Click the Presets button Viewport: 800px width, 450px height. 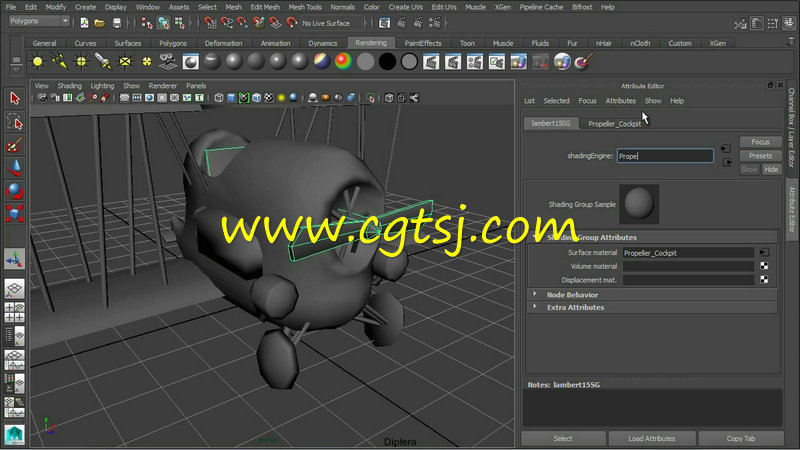(x=760, y=156)
